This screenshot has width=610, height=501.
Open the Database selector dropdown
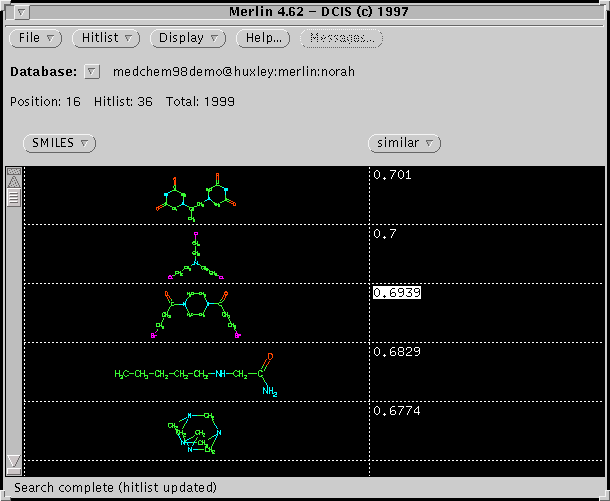click(93, 72)
